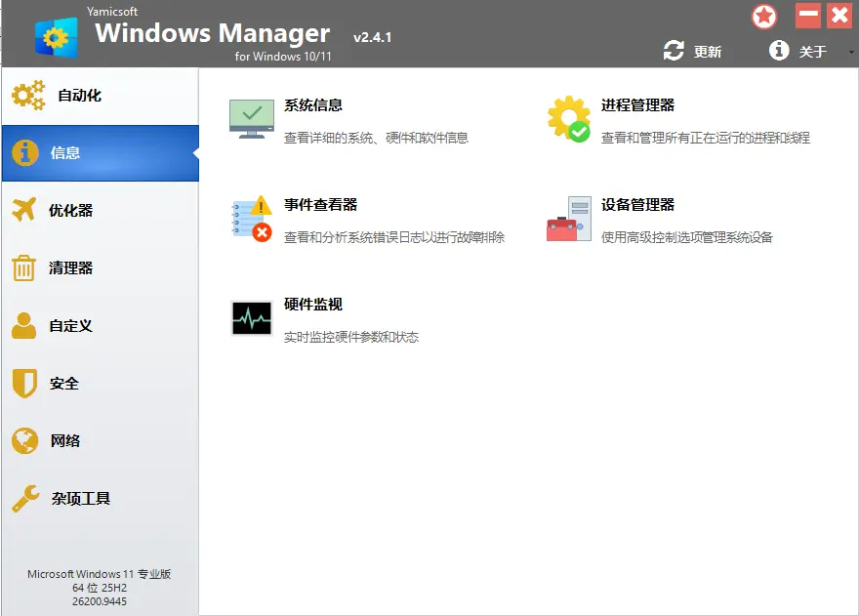Image resolution: width=859 pixels, height=616 pixels.
Task: Click the v2.4.1 version text
Action: click(x=373, y=37)
